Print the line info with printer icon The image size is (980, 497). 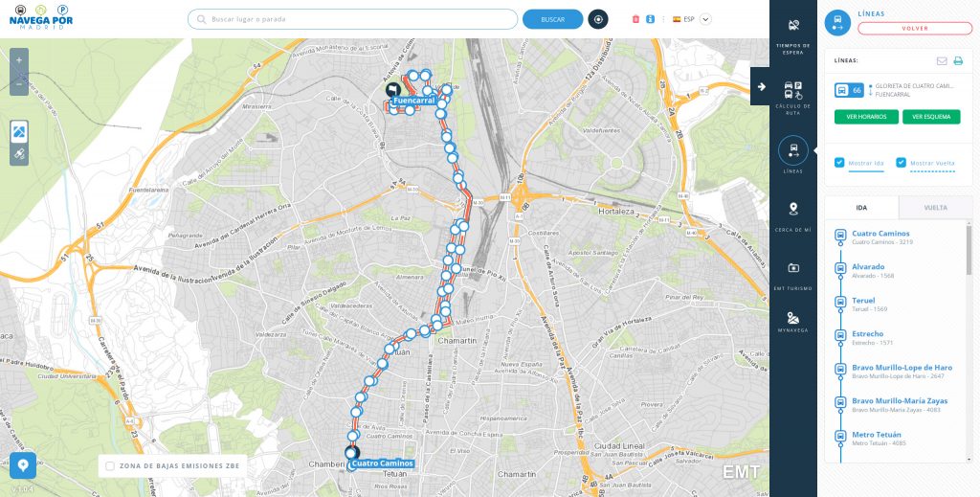tap(957, 60)
